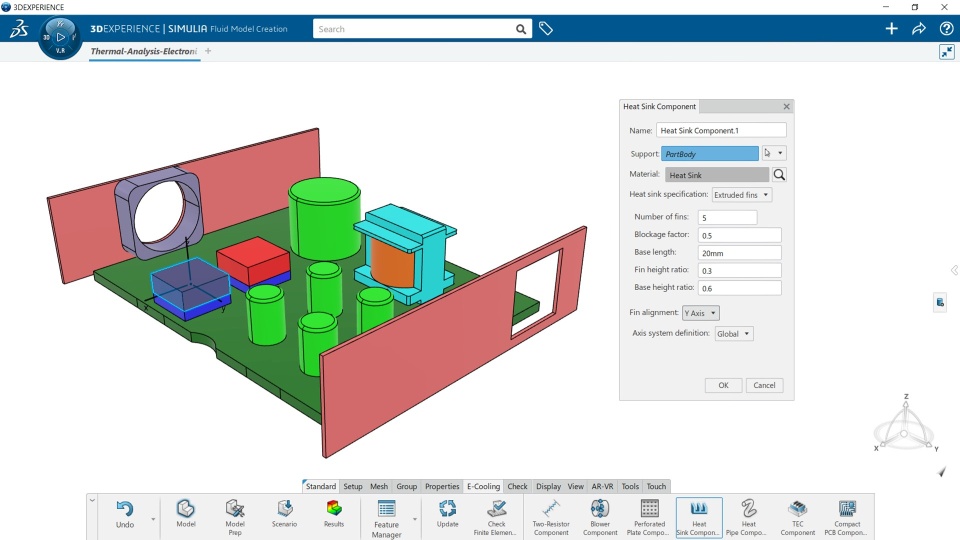
Task: Open the Help question mark icon
Action: [x=946, y=29]
